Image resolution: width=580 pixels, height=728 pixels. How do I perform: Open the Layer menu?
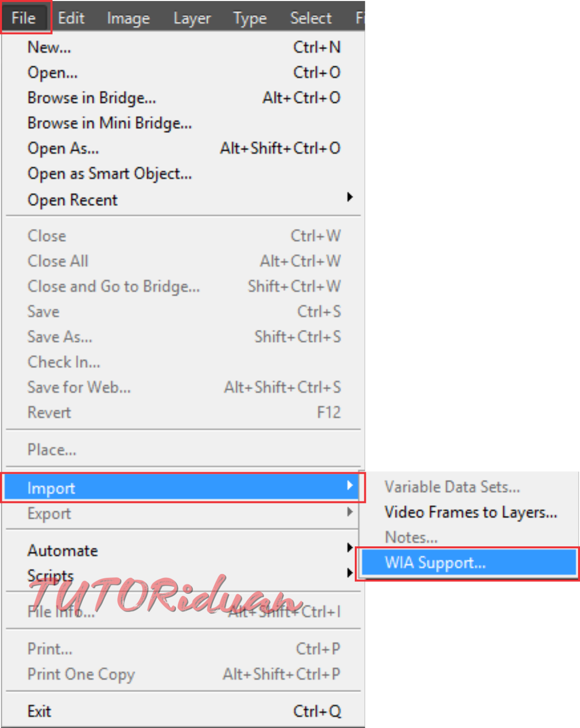(x=192, y=18)
